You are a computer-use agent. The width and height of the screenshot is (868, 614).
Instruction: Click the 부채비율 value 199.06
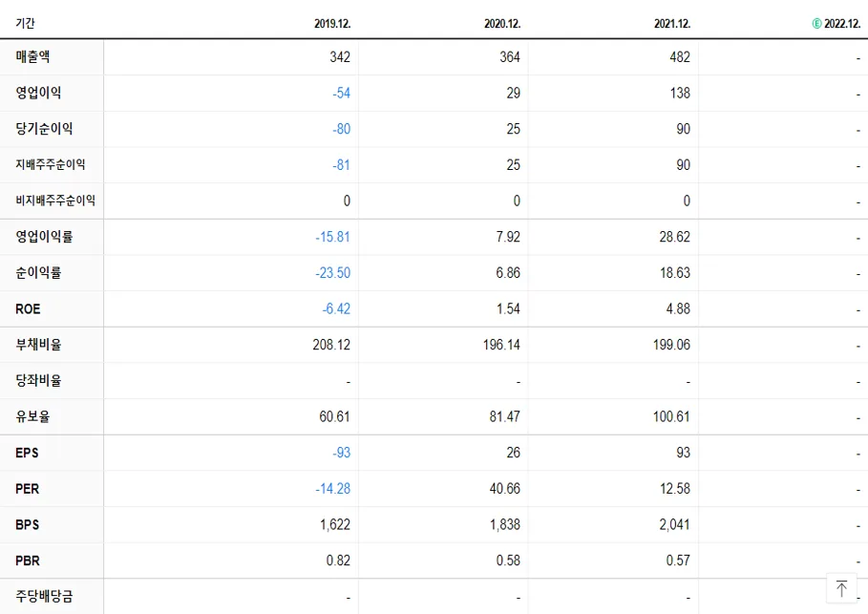tap(671, 345)
